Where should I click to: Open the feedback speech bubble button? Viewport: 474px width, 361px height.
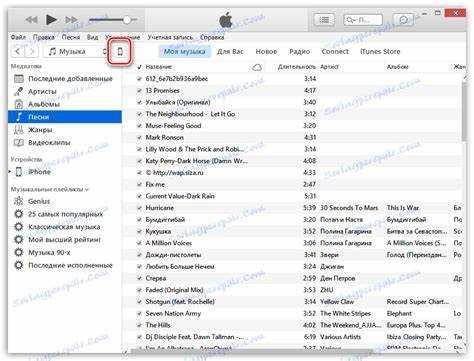click(x=404, y=20)
